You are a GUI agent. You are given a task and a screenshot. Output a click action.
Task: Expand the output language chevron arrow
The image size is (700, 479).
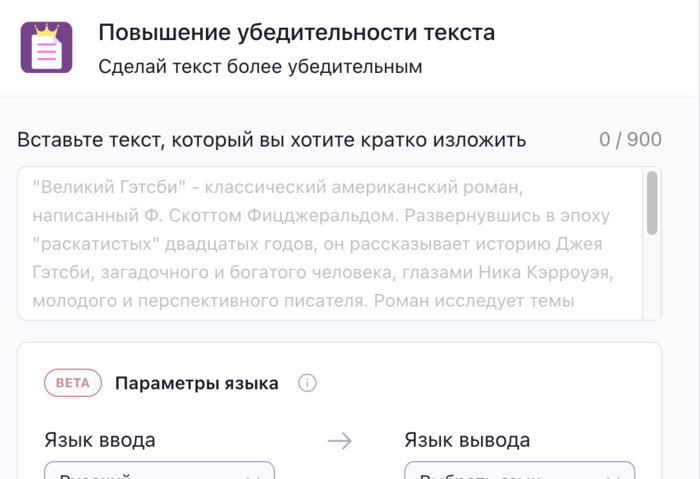[614, 476]
